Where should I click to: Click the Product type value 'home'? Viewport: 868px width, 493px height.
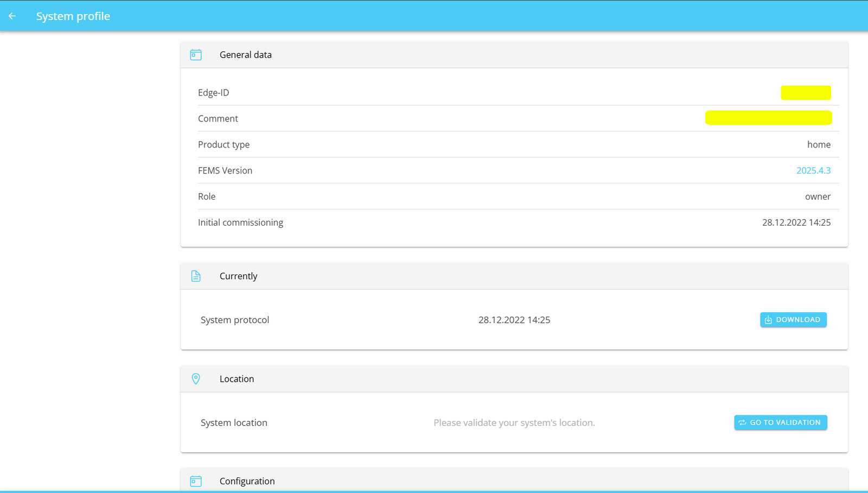[x=819, y=145]
